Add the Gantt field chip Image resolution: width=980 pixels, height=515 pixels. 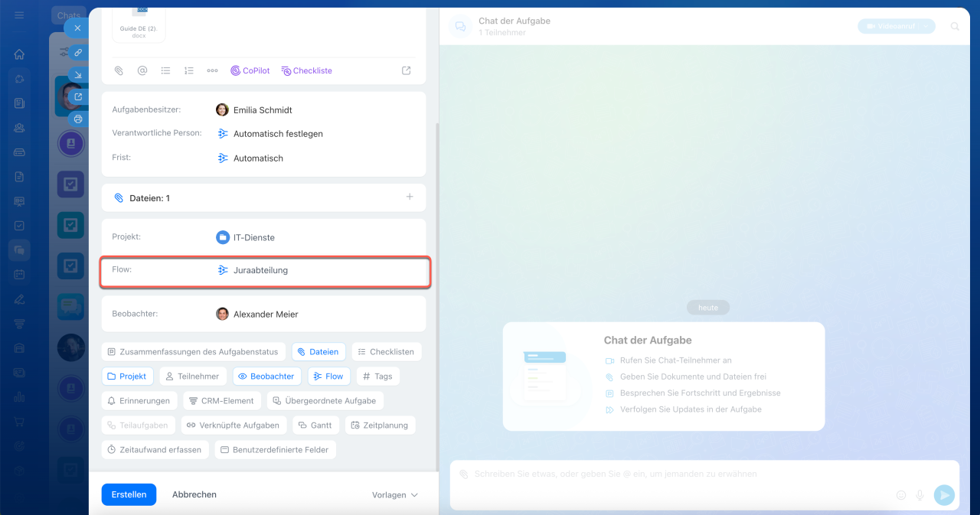pos(315,425)
